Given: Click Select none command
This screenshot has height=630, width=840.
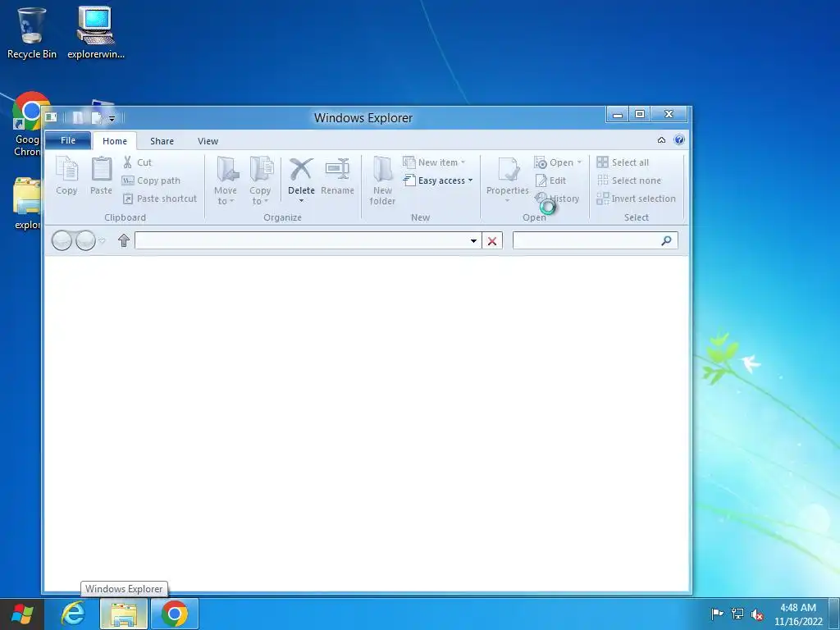Looking at the screenshot, I should point(629,180).
